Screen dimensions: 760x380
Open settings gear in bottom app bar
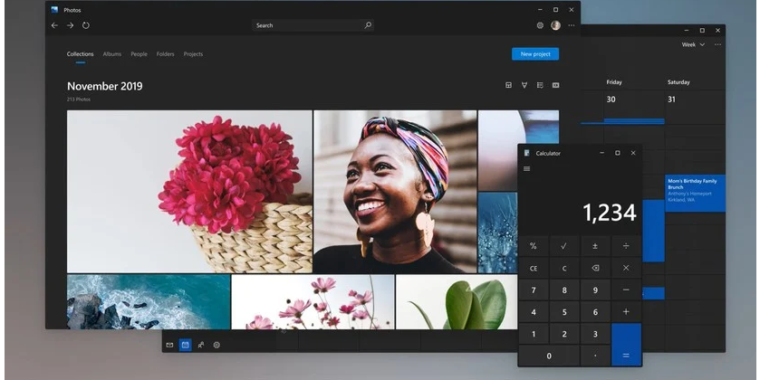click(x=217, y=345)
